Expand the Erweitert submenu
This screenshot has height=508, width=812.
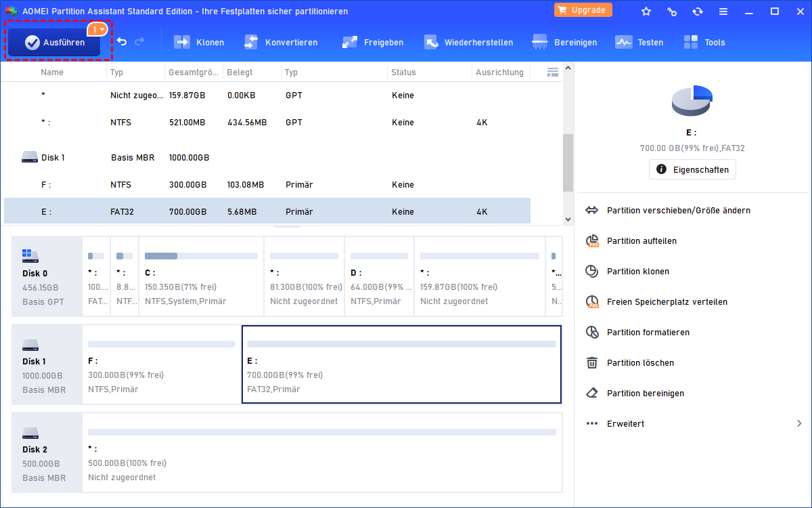694,424
